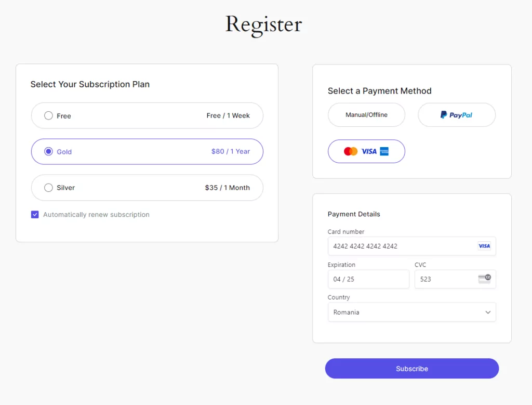
Task: Click the American Express card icon
Action: [384, 151]
